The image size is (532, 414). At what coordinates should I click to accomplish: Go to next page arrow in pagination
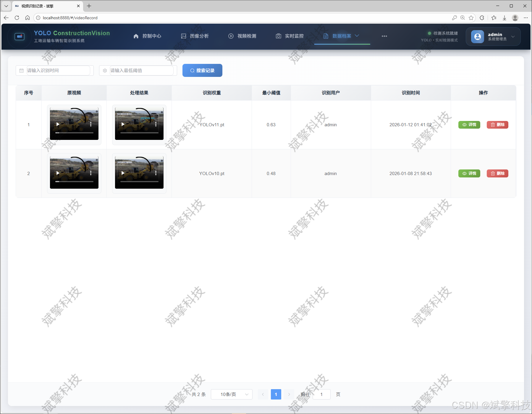[289, 394]
